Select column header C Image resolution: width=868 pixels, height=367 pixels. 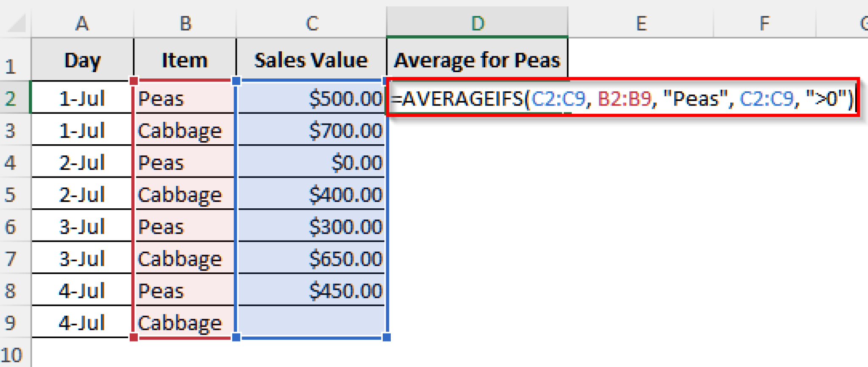pyautogui.click(x=312, y=23)
